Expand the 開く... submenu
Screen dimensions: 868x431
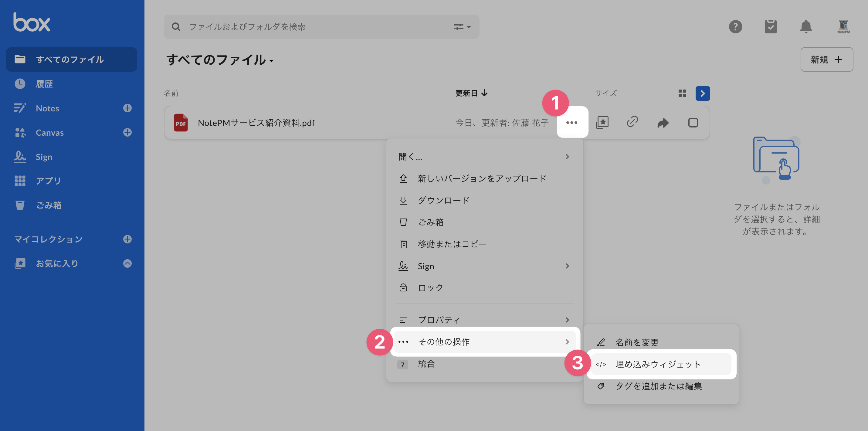[x=485, y=157]
